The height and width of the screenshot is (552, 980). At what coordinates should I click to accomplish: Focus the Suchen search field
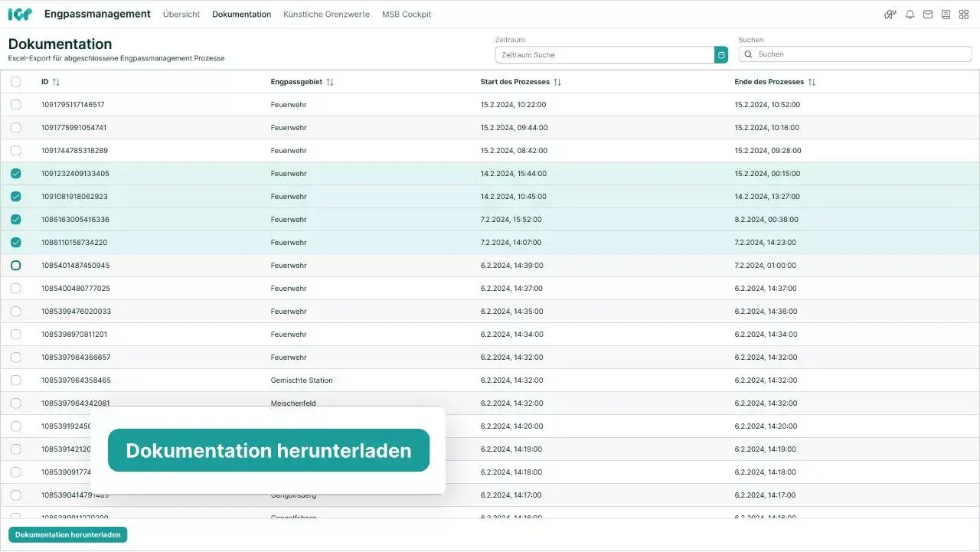[x=854, y=54]
